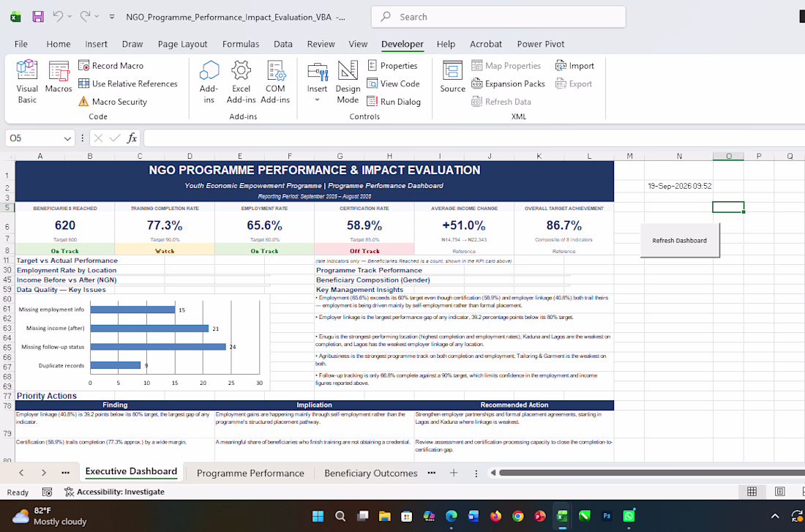
Task: Click Import in the XML group
Action: 574,66
